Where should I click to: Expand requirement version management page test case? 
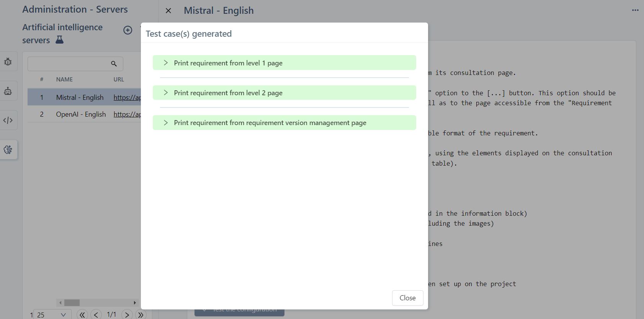pos(166,122)
